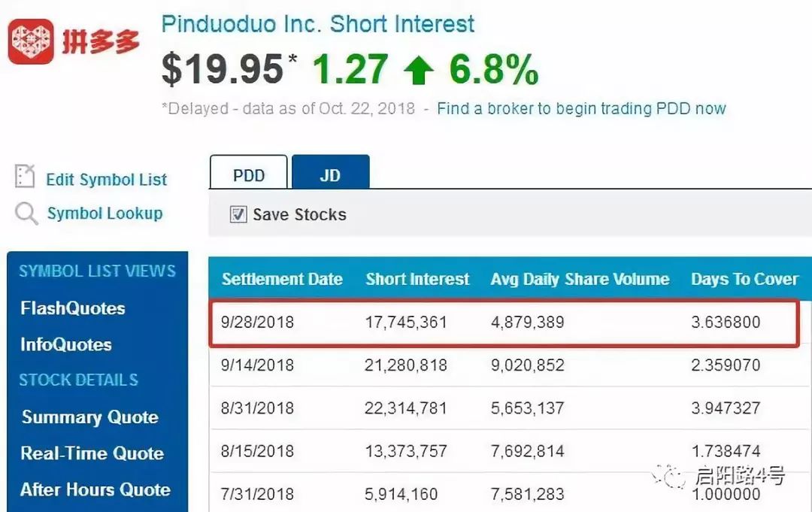Switch to the JD tab
Viewport: 812px width, 512px height.
330,172
